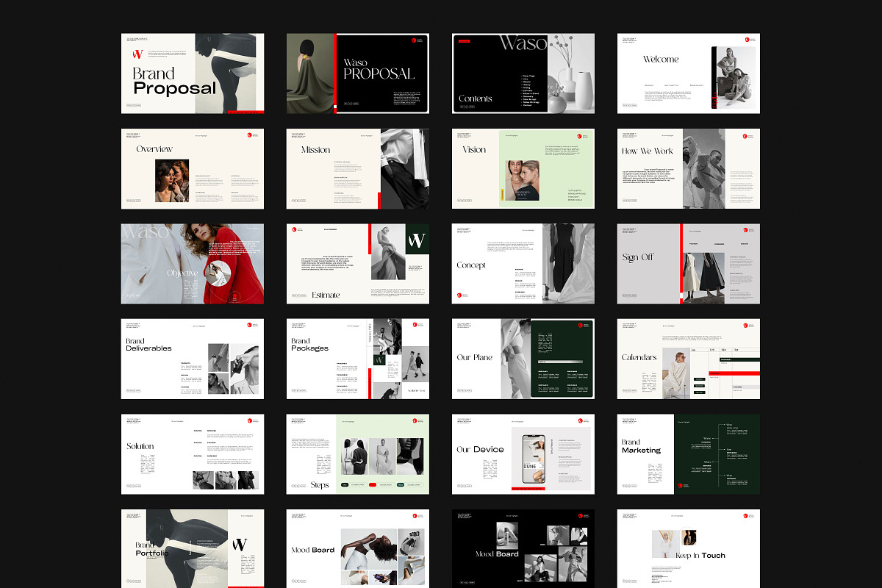Viewport: 882px width, 588px height.
Task: Open the Keep In Touch slide
Action: 689,548
